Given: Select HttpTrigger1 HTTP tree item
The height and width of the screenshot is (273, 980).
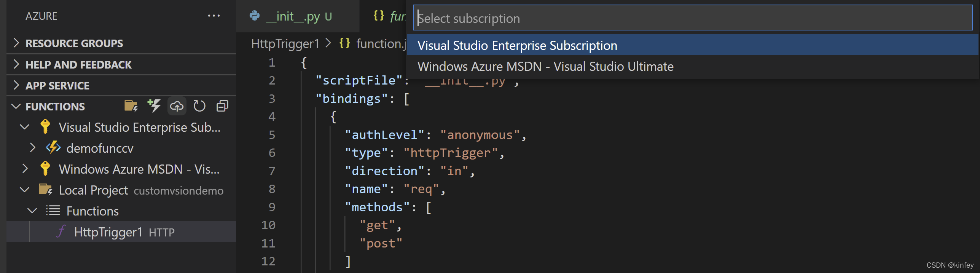Looking at the screenshot, I should 121,231.
